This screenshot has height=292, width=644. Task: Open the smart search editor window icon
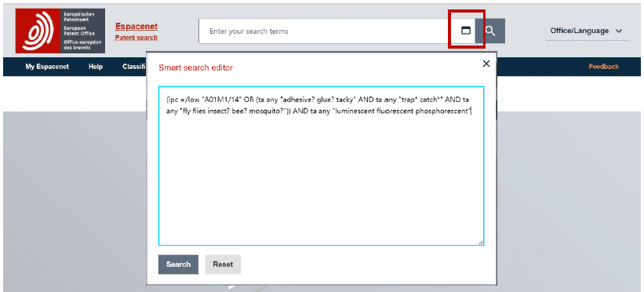(x=465, y=31)
